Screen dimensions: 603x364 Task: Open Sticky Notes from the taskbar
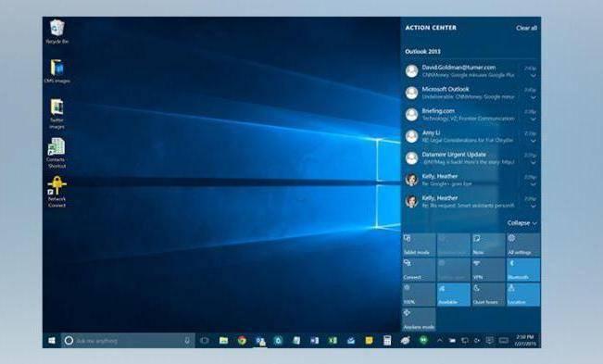point(369,341)
